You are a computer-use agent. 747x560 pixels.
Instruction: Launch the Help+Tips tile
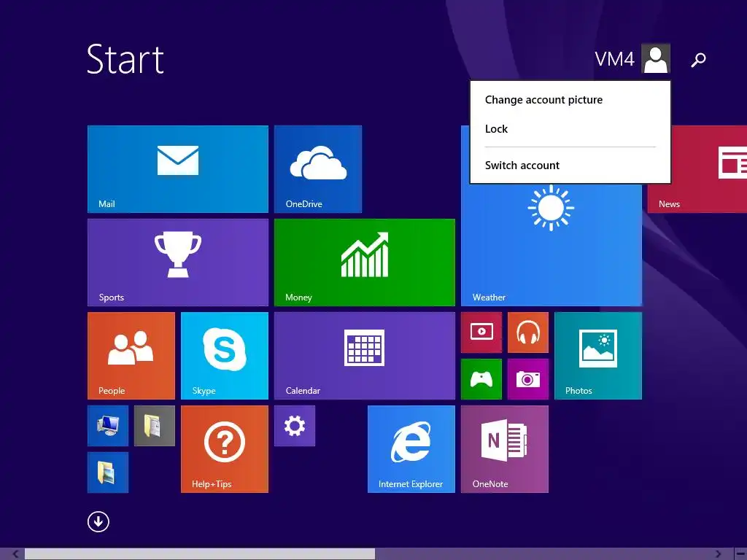[225, 448]
